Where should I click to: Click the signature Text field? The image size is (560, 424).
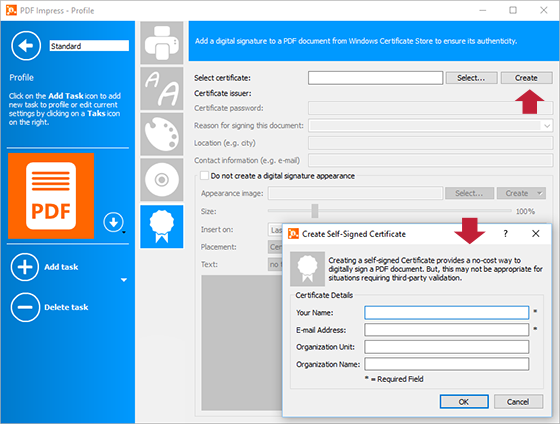275,264
